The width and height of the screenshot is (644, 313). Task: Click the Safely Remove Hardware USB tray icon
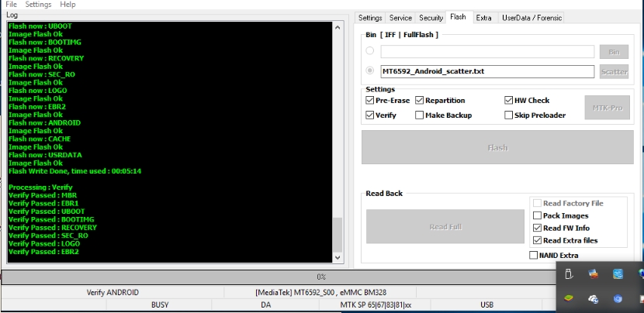pos(569,274)
